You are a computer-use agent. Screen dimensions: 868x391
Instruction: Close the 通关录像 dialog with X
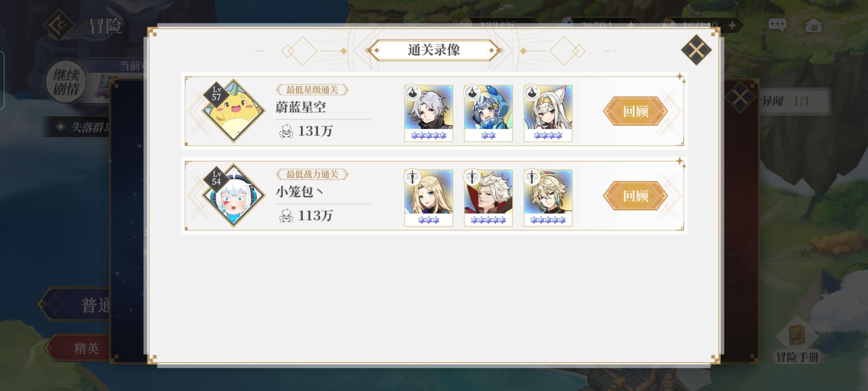[x=696, y=50]
